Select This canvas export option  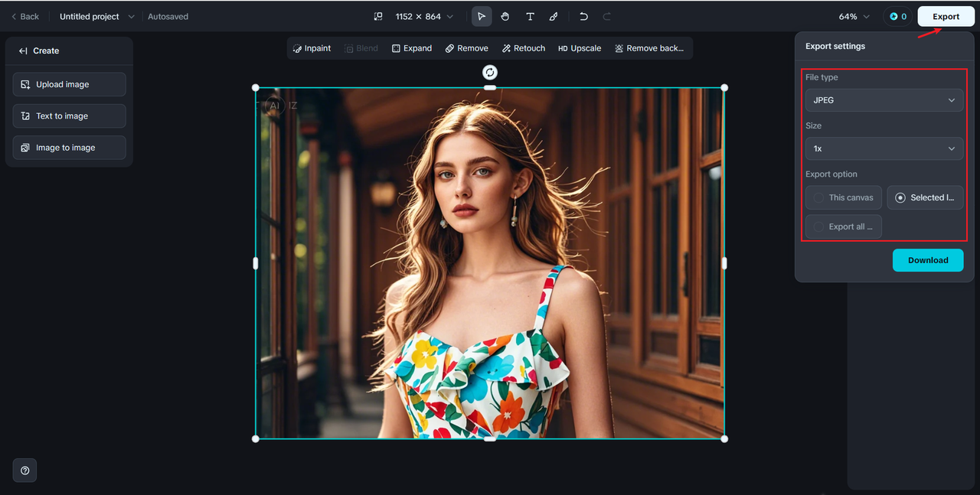pos(844,197)
